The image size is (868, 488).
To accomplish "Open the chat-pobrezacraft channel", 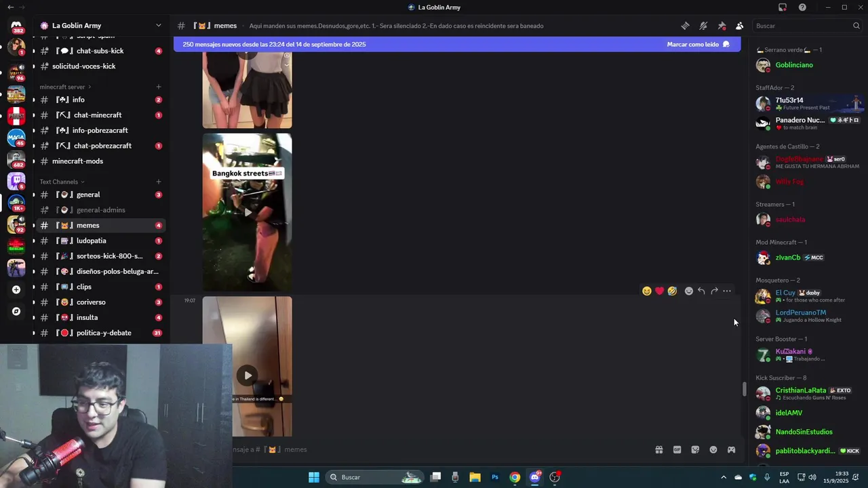I will pos(100,146).
